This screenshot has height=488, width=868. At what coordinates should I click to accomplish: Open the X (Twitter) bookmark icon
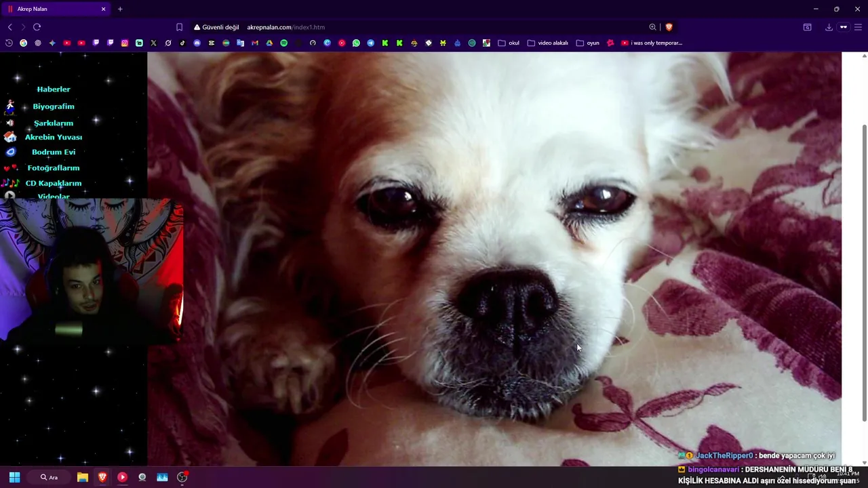click(153, 43)
